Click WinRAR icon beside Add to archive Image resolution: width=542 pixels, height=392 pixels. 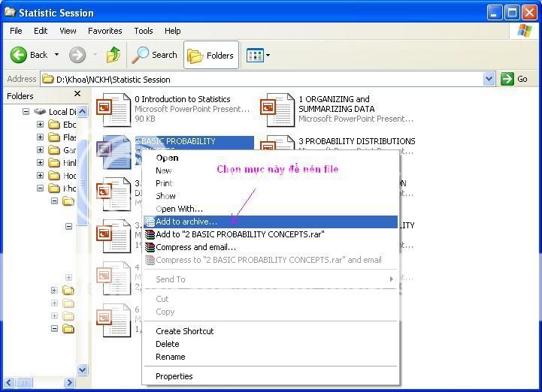click(150, 222)
